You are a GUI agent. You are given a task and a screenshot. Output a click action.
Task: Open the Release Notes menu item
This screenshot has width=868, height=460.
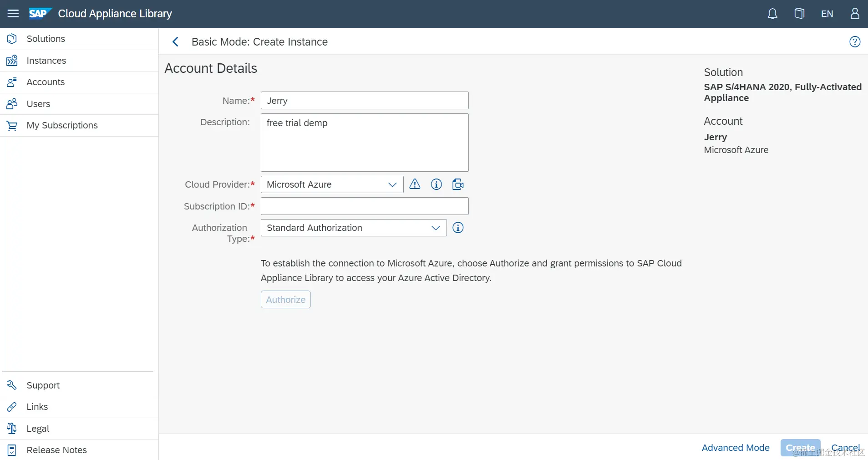[79, 450]
